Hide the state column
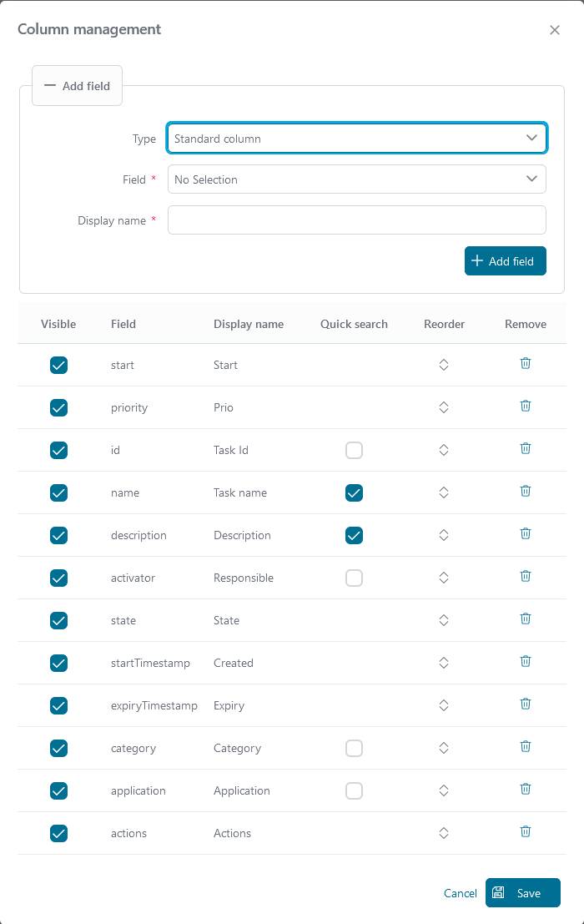This screenshot has height=924, width=584. coord(59,620)
